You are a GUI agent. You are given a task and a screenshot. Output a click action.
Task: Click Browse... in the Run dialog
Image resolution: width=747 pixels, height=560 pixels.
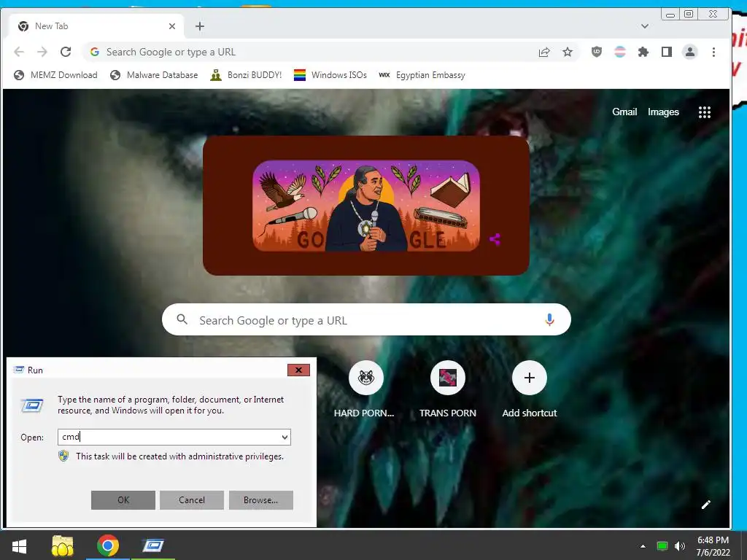point(260,500)
